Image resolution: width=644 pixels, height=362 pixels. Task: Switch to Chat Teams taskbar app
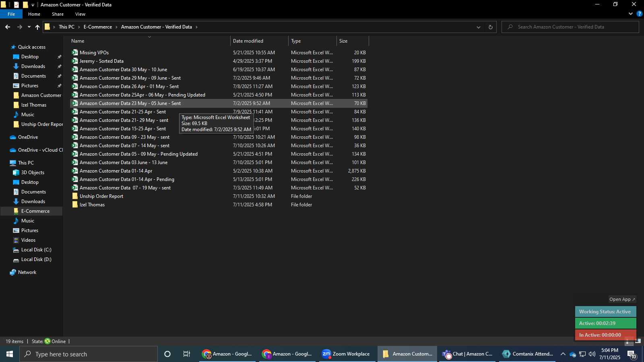(468, 354)
